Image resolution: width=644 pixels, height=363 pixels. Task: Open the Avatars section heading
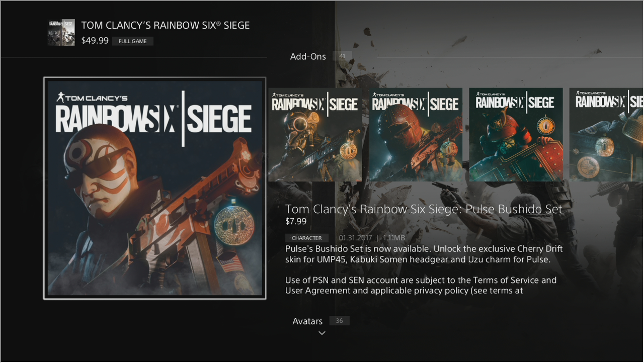click(307, 321)
